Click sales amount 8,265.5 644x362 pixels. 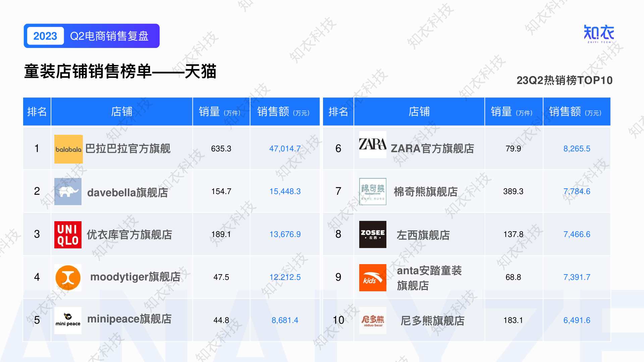tap(577, 148)
